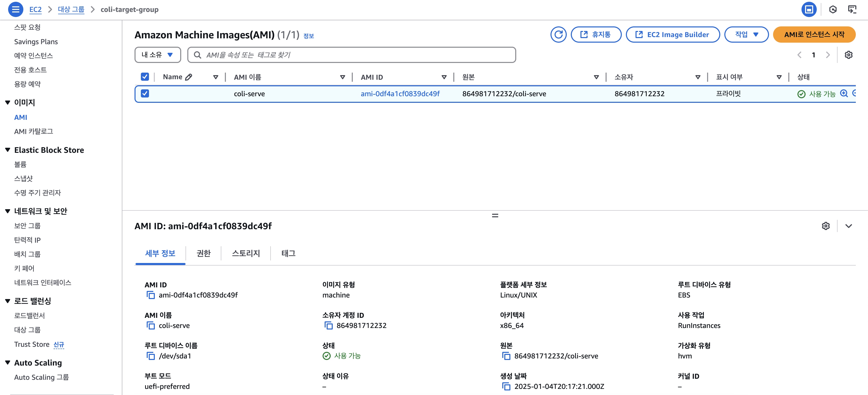This screenshot has width=868, height=395.
Task: Open AMI 카탈로그 in sidebar
Action: 34,131
